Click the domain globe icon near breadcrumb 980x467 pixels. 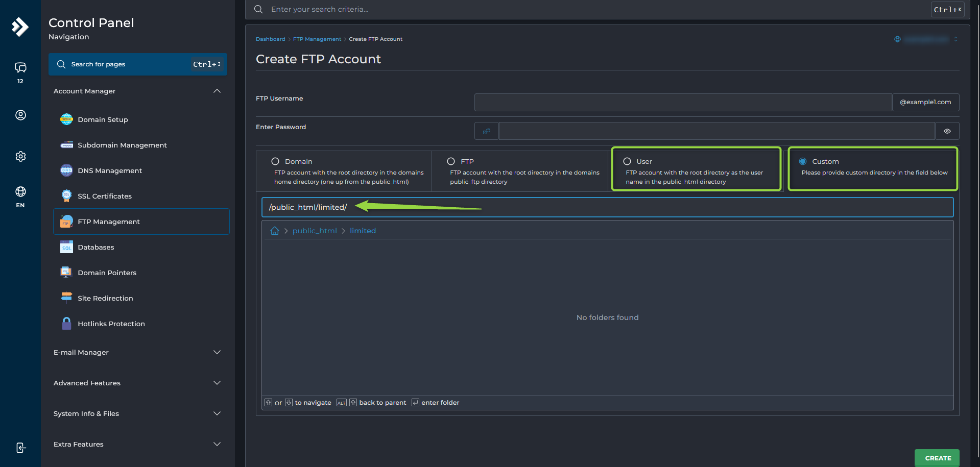click(897, 39)
